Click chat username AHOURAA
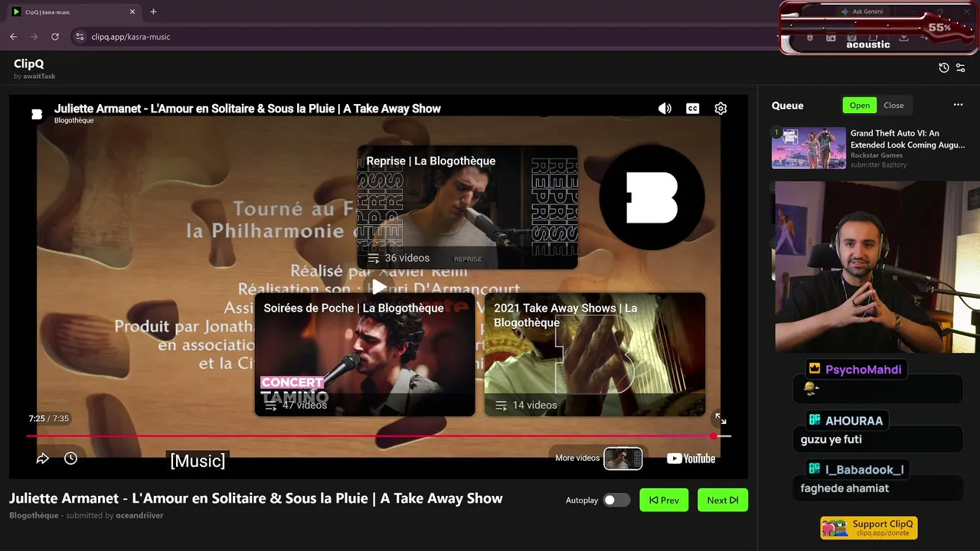980x551 pixels. [x=854, y=421]
